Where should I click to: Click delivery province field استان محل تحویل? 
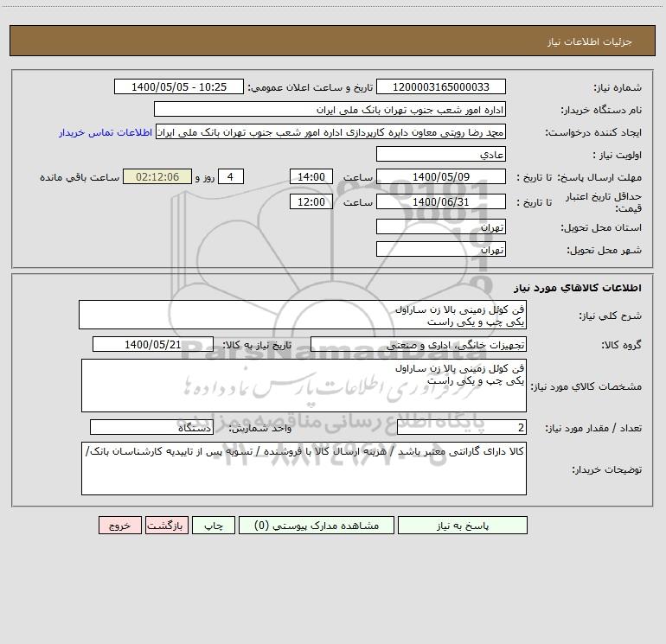tap(441, 226)
